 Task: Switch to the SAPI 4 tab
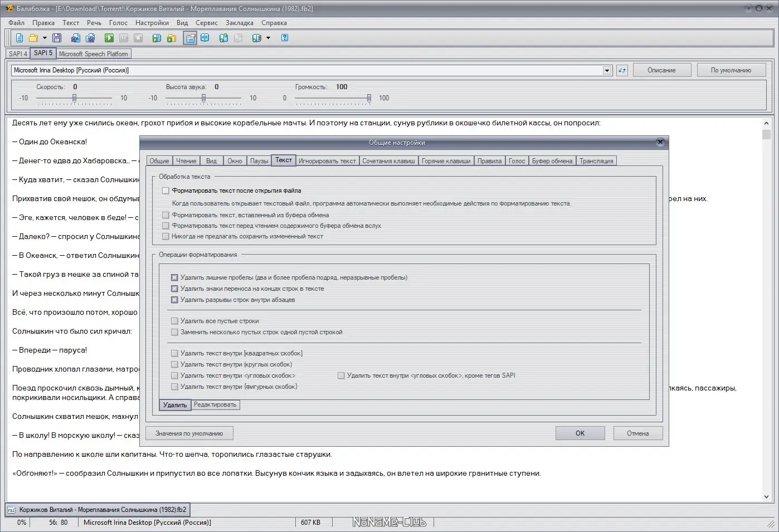coord(18,54)
